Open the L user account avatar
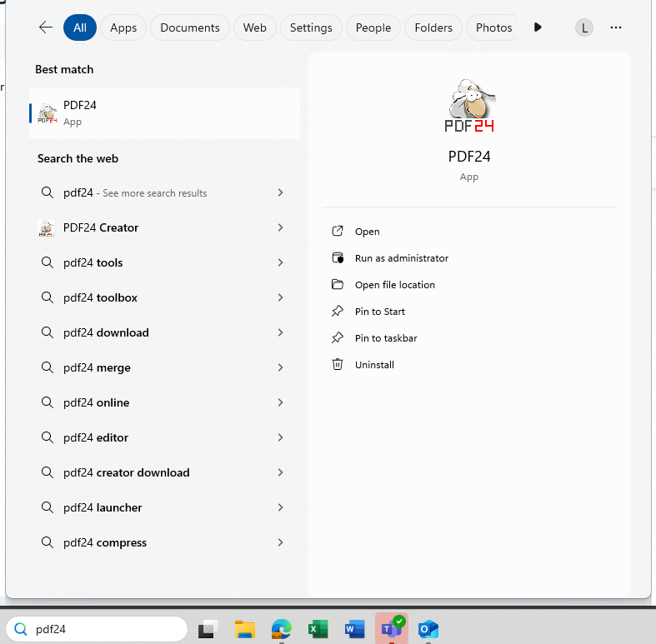This screenshot has height=644, width=656. coord(584,27)
